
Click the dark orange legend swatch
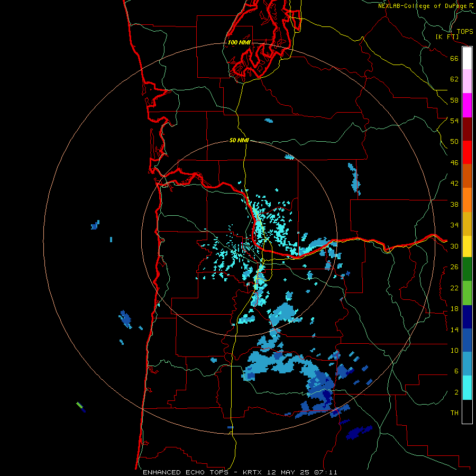[467, 176]
